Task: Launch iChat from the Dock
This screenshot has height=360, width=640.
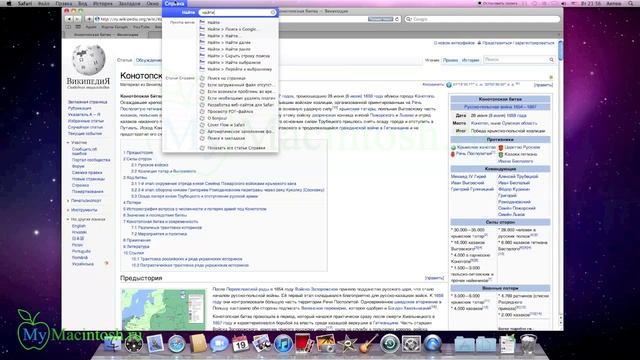Action: coord(219,344)
